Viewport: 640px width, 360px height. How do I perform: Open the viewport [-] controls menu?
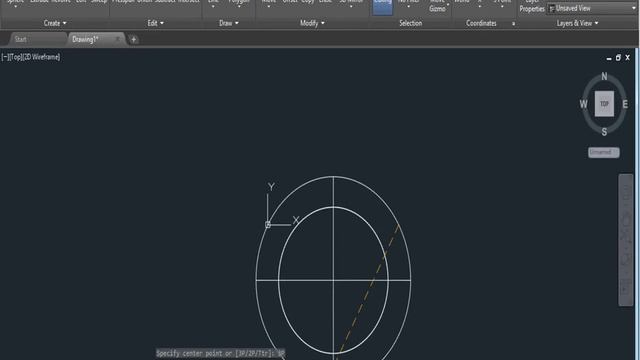coord(5,57)
